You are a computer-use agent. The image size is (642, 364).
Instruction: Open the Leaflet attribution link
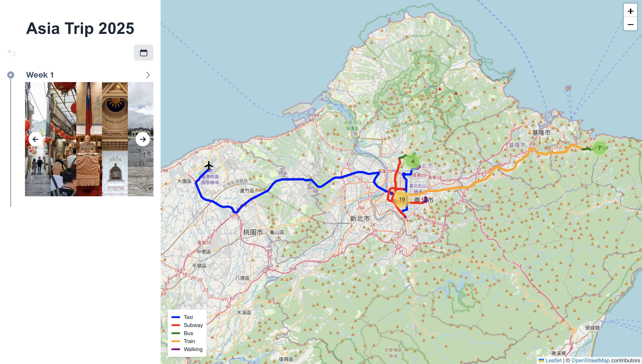tap(553, 360)
